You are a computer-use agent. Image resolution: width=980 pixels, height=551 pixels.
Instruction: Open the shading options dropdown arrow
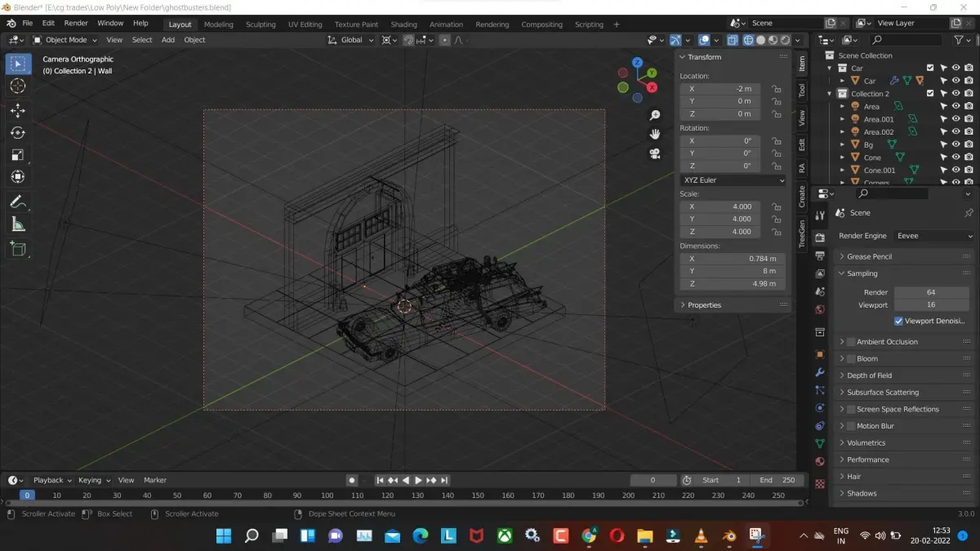pos(798,40)
